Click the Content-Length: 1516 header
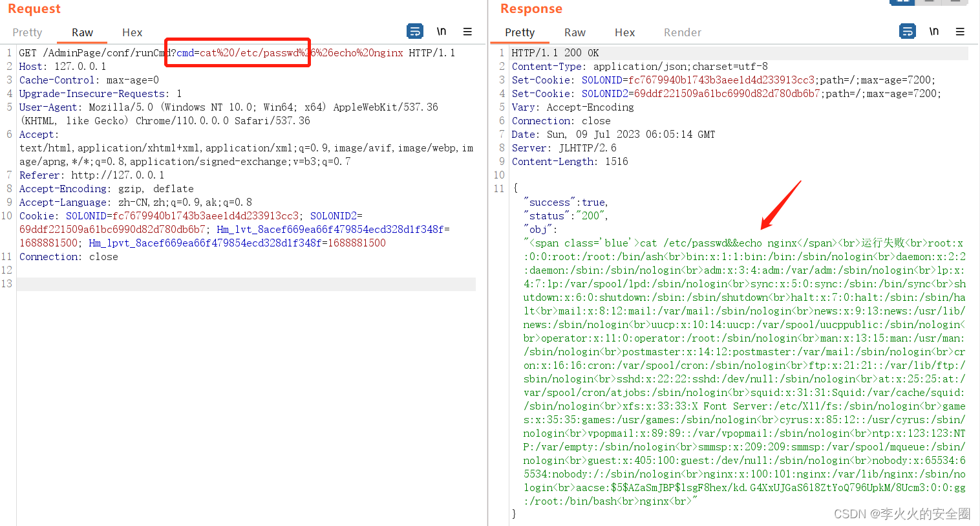The width and height of the screenshot is (980, 526). [x=570, y=162]
